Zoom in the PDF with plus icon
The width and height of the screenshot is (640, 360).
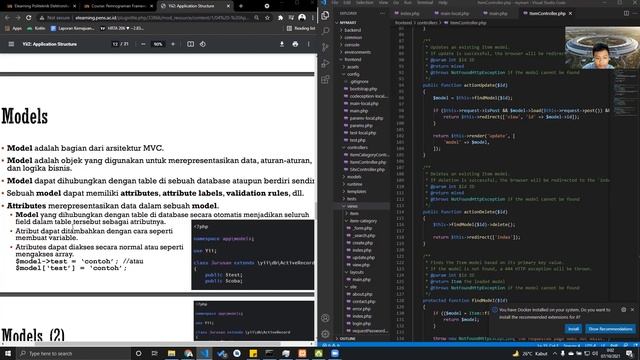pos(173,44)
